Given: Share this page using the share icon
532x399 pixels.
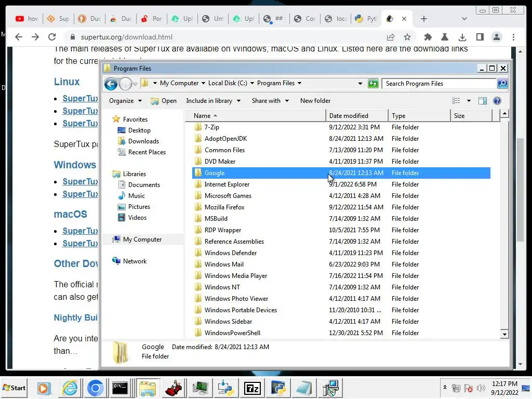Looking at the screenshot, I should point(391,37).
